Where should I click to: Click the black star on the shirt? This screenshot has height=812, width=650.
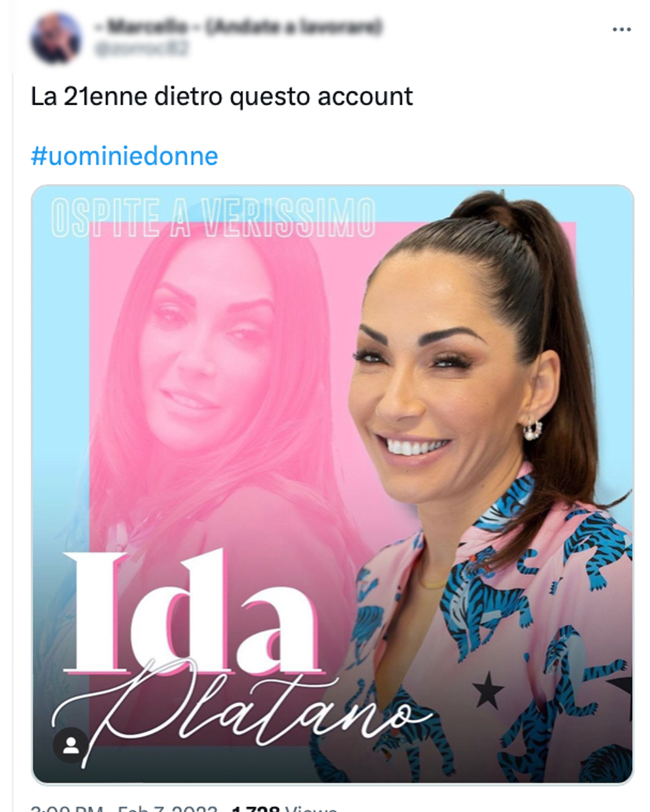(x=488, y=690)
